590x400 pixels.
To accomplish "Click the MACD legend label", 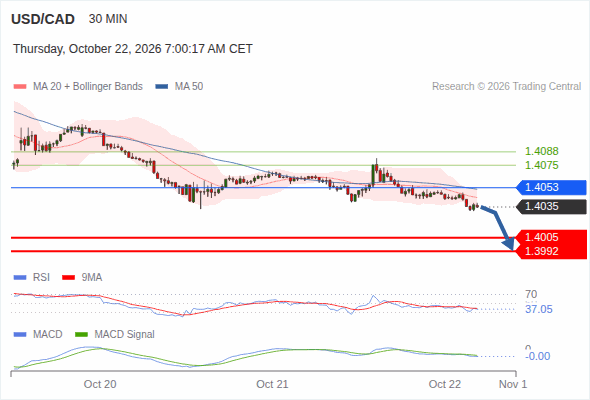I will pyautogui.click(x=48, y=335).
